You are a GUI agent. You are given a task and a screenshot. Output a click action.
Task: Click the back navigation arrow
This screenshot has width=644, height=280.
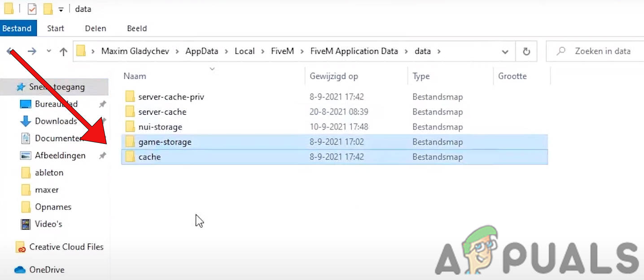point(10,51)
